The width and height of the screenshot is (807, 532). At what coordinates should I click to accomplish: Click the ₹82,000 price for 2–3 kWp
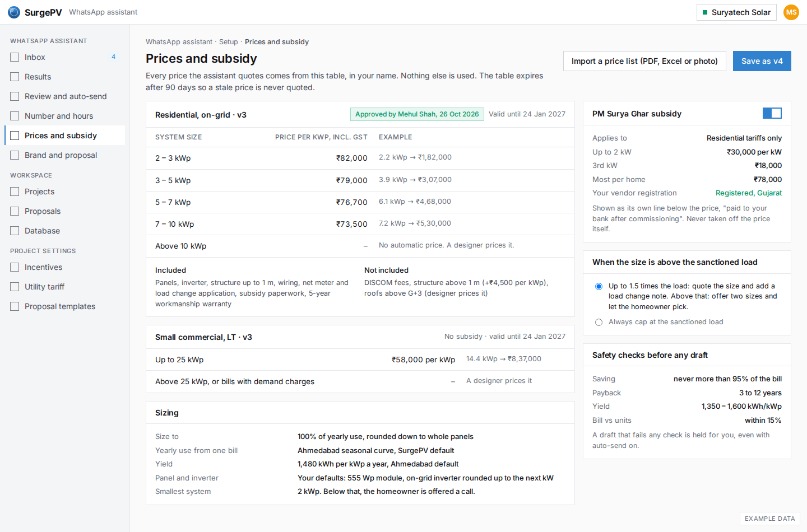point(352,158)
